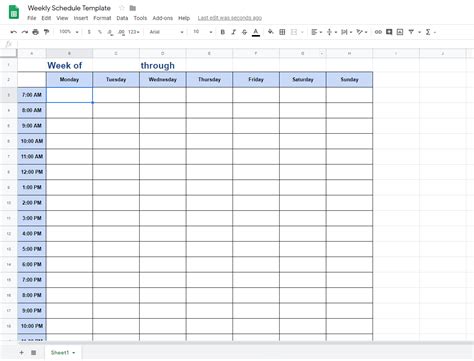Open the Arial font dropdown

pyautogui.click(x=166, y=32)
